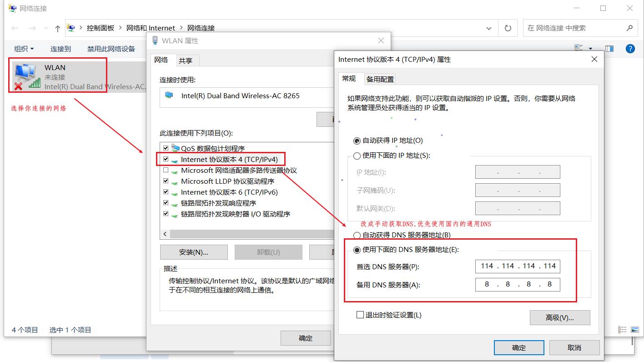Select 自动获得 DNS 服务器地址 radio button
The width and height of the screenshot is (644, 362).
click(x=357, y=236)
